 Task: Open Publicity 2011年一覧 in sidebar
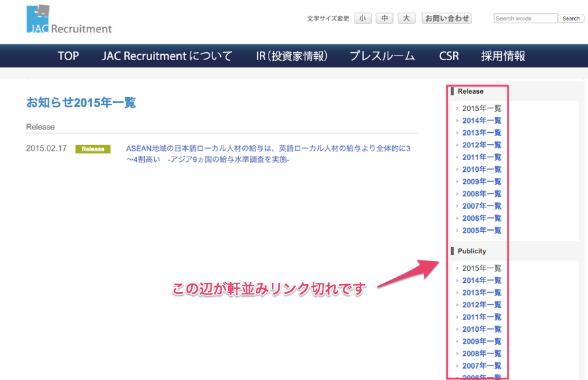click(482, 317)
